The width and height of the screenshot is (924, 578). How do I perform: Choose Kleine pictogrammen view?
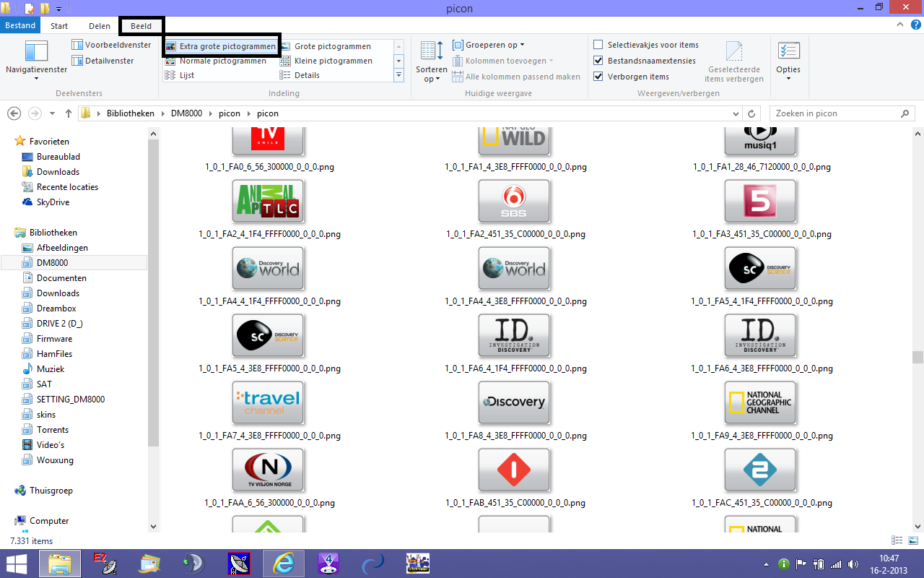[x=326, y=61]
